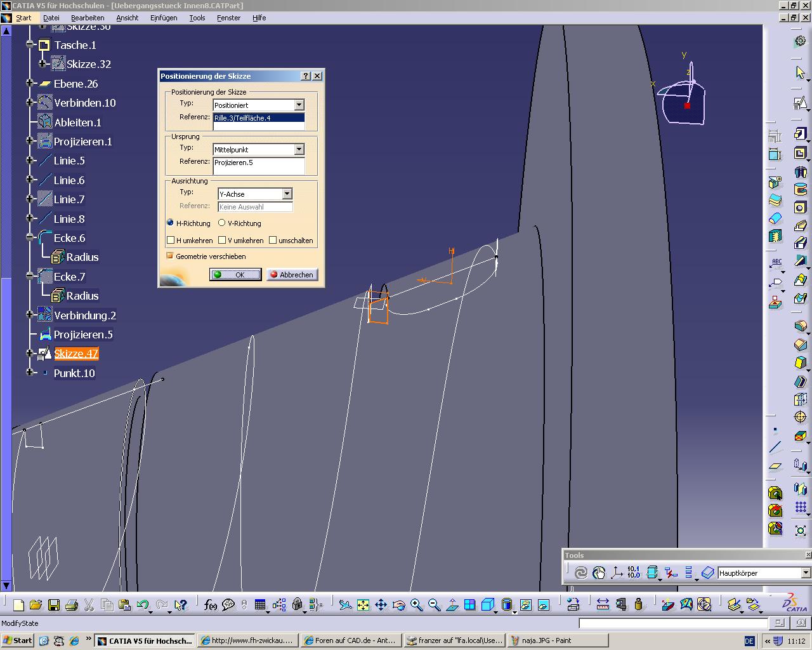
Task: Click the Pad extrusion tool icon
Action: coord(800,134)
